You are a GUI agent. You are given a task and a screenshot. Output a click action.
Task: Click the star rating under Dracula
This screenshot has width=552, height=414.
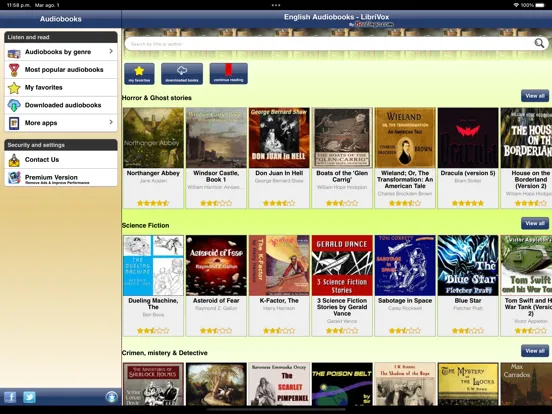pos(468,203)
